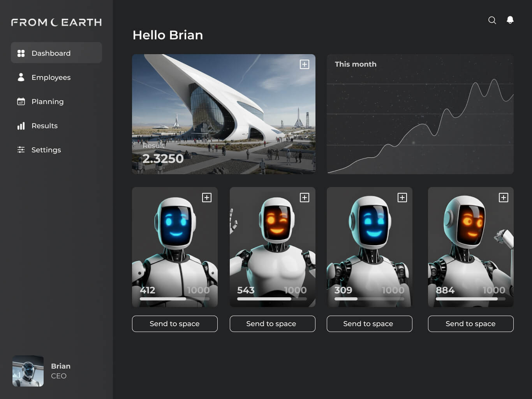Screen dimensions: 532x399
Task: Click plus icon on 309 robot card
Action: pyautogui.click(x=402, y=198)
